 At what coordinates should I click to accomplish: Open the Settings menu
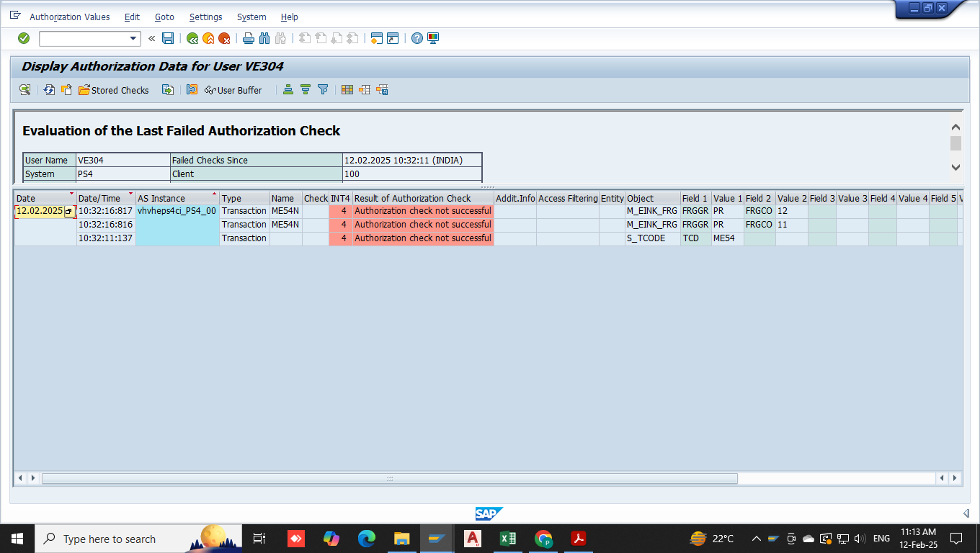click(205, 17)
